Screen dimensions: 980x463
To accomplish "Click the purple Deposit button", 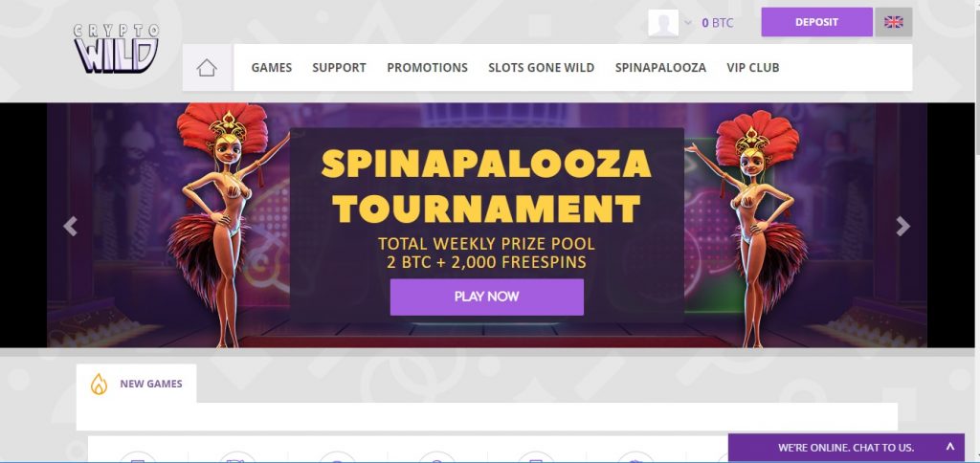I will (817, 22).
